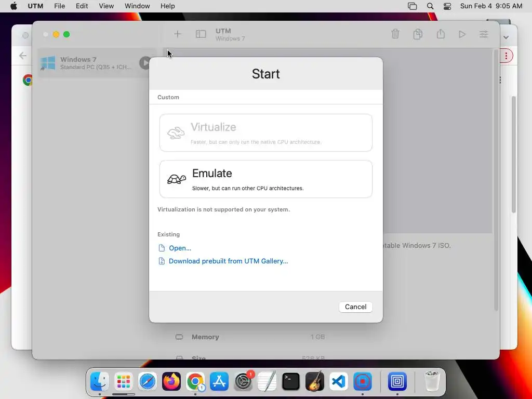This screenshot has height=399, width=532.
Task: Open the screen recorder app in Dock
Action: tap(363, 381)
